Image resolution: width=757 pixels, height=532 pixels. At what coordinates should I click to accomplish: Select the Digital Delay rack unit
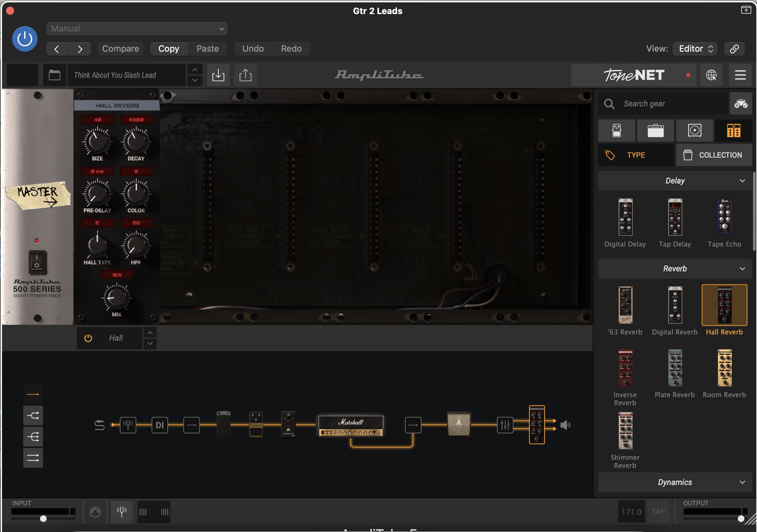[x=625, y=217]
